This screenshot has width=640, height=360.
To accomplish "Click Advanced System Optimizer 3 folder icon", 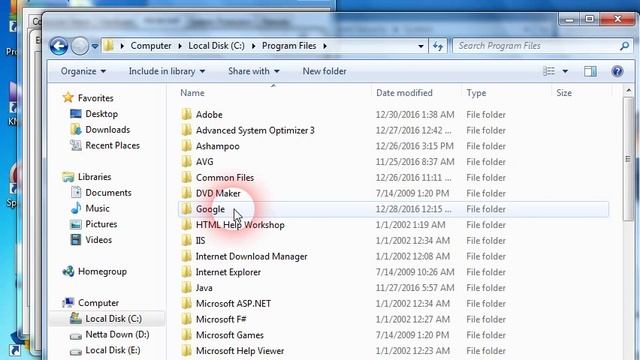I will 187,130.
